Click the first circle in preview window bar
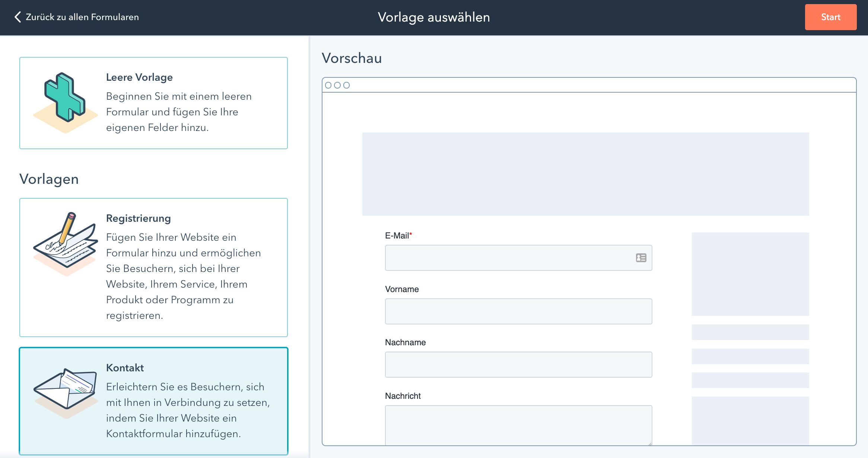This screenshot has width=868, height=458. pos(328,85)
